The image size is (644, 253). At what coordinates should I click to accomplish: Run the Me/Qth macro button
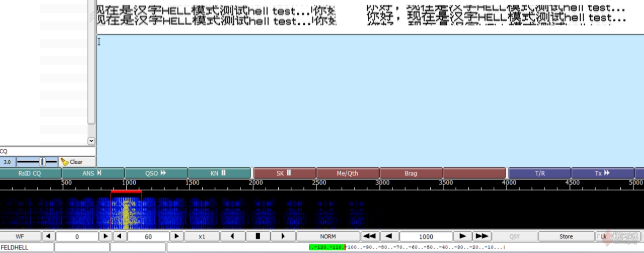348,173
